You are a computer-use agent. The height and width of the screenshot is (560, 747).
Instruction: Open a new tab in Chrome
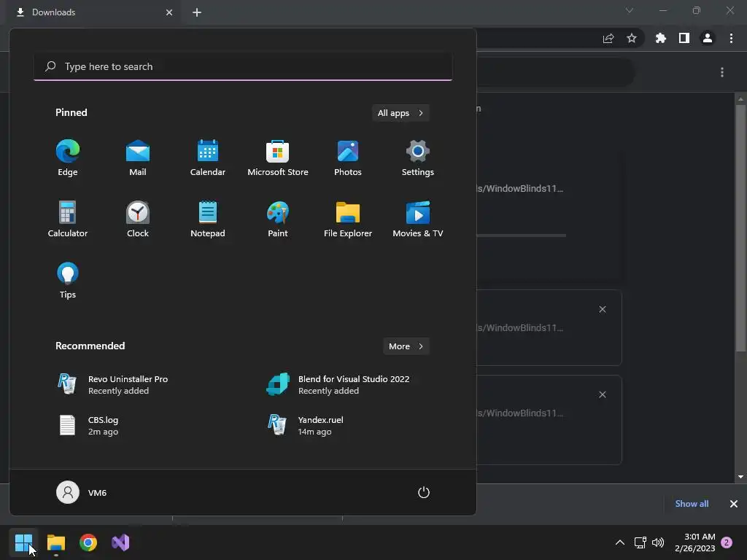197,12
